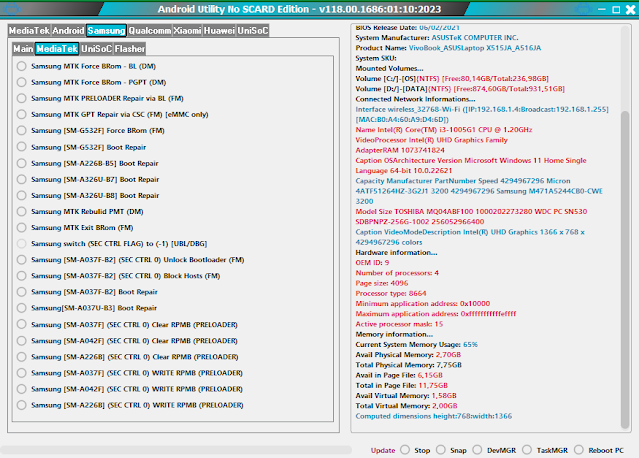Image resolution: width=639 pixels, height=458 pixels.
Task: Open the Main sub-tab under Samsung
Action: (23, 49)
